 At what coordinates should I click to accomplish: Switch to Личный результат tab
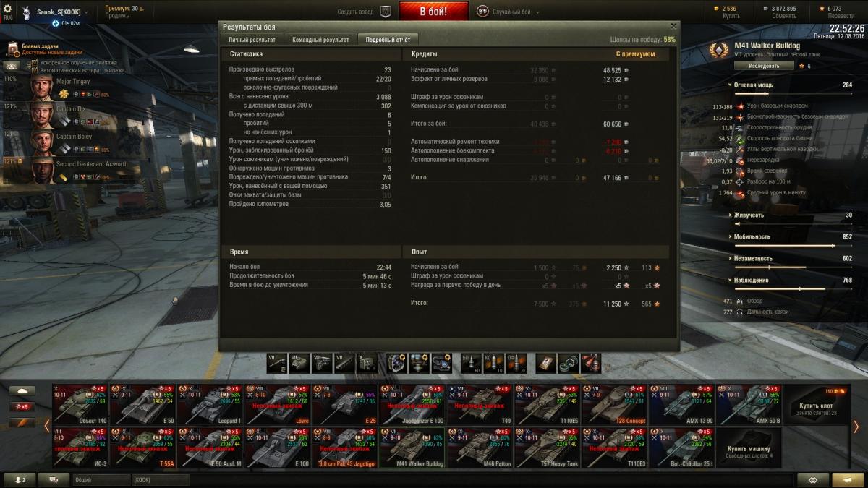tap(252, 40)
